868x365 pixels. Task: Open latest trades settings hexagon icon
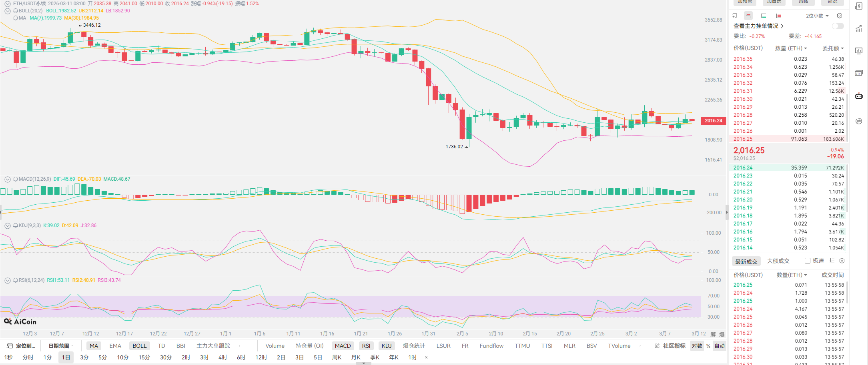click(842, 261)
